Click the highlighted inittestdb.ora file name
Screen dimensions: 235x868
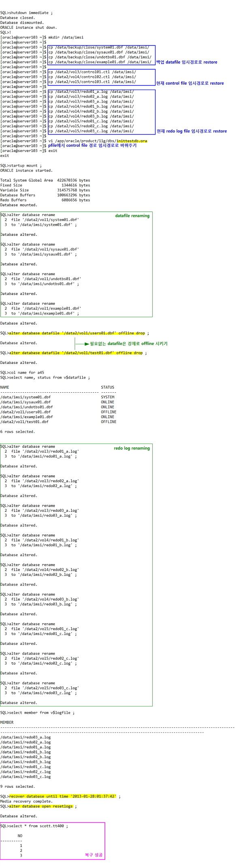point(132,141)
